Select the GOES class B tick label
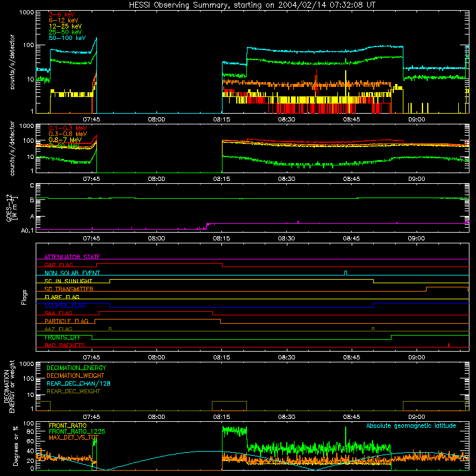Viewport: 476px width, 476px height. click(x=32, y=200)
